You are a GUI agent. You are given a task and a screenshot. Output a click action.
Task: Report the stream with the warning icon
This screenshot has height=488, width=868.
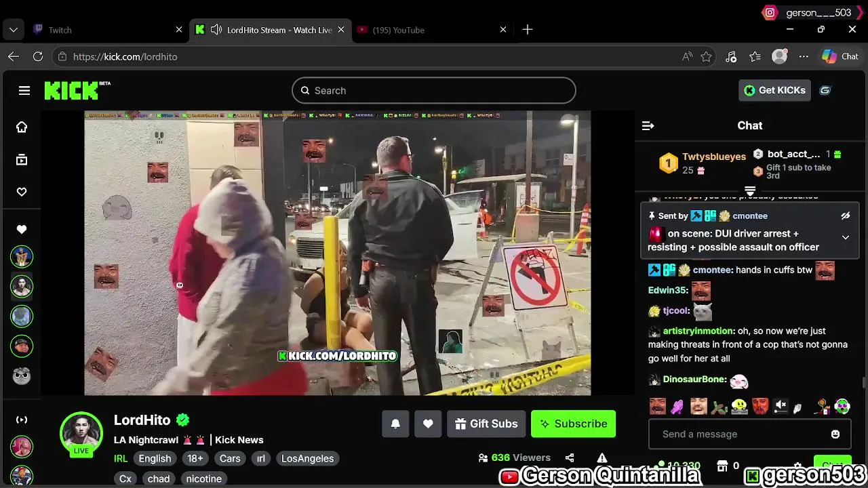click(601, 457)
